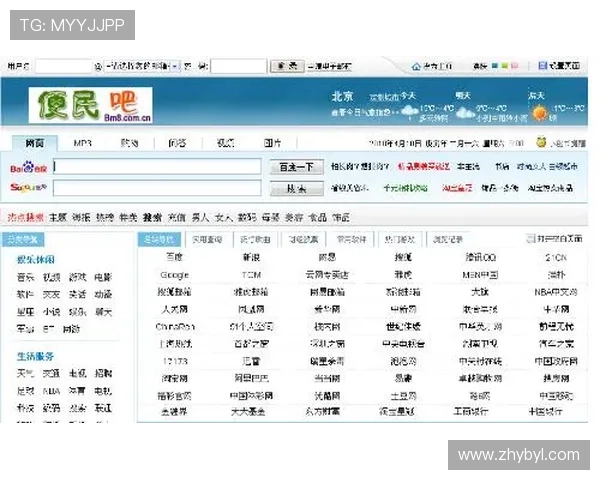Open the 实用查询 tab
600x480 pixels.
pos(207,240)
